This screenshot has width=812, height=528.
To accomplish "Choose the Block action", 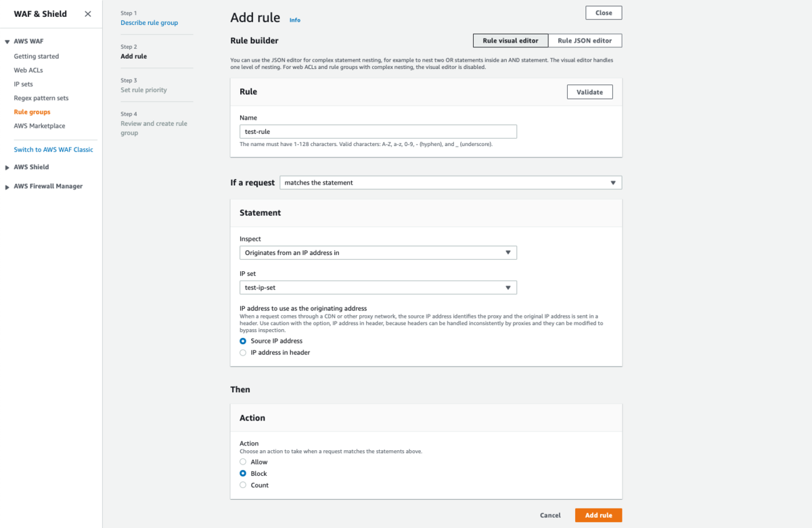I will [243, 474].
